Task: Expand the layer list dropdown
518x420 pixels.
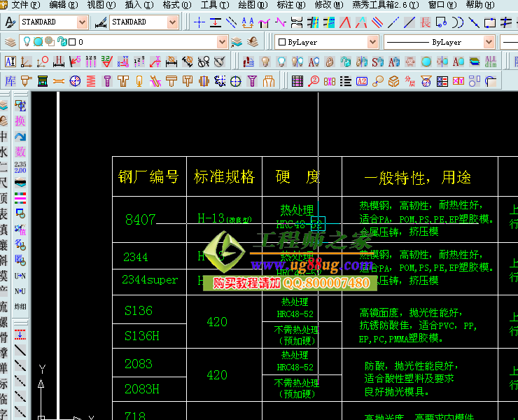Action: point(223,42)
